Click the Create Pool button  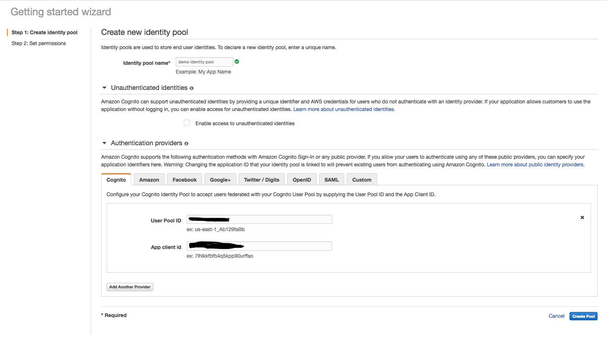tap(583, 316)
